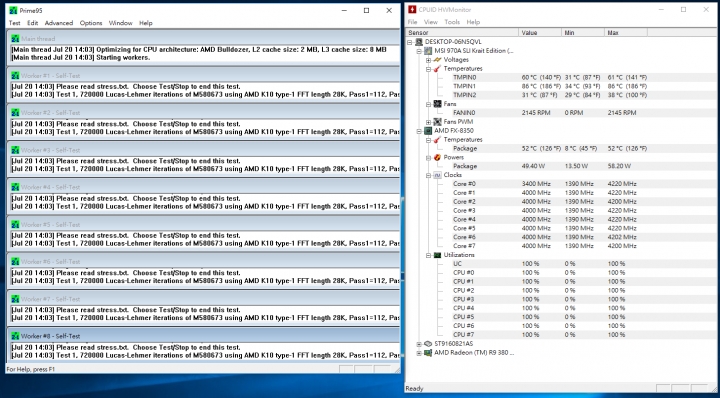
Task: Click the Main thread window icon
Action: (15, 39)
